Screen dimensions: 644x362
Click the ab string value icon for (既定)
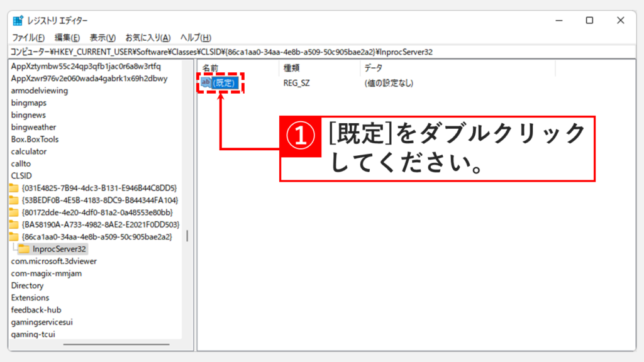click(206, 82)
